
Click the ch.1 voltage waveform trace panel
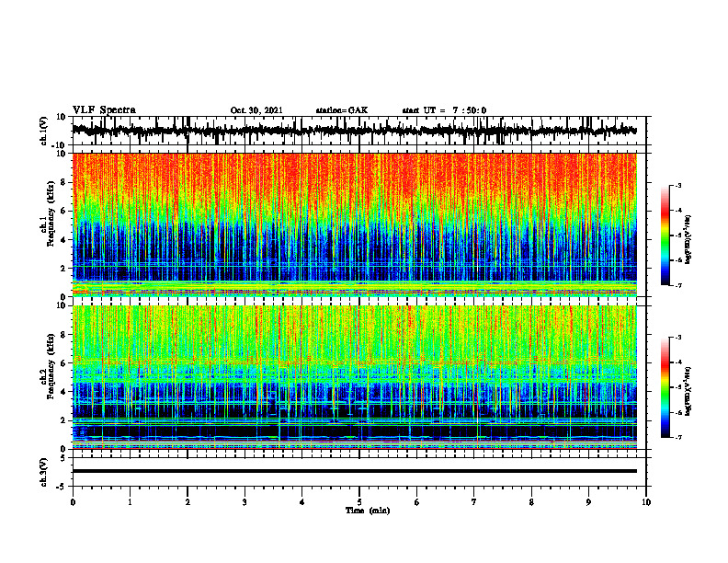point(358,131)
